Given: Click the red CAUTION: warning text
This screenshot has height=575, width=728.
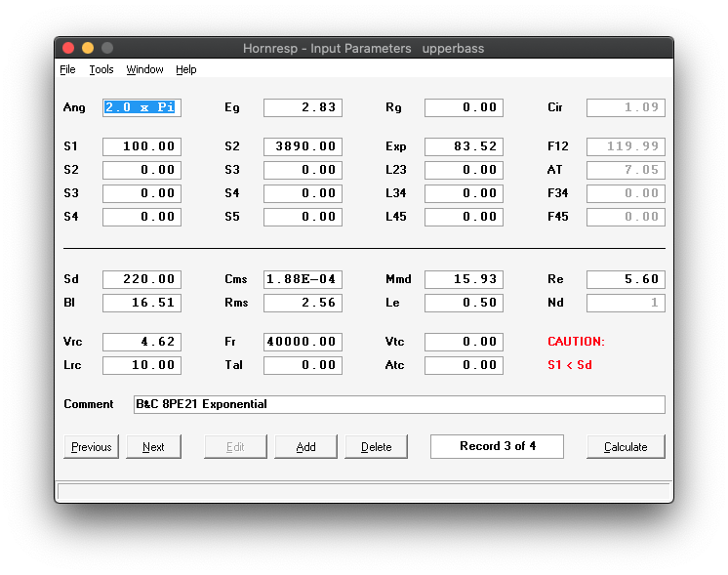Looking at the screenshot, I should [x=576, y=342].
